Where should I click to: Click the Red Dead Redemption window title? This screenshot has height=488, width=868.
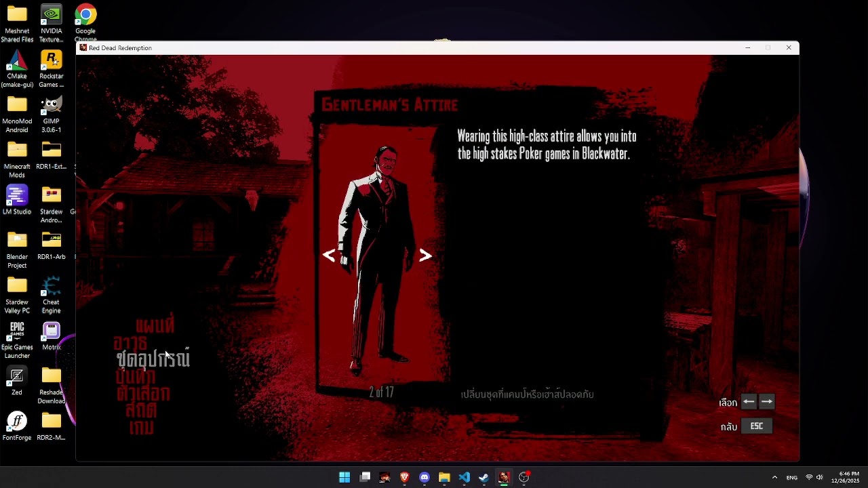coord(120,48)
